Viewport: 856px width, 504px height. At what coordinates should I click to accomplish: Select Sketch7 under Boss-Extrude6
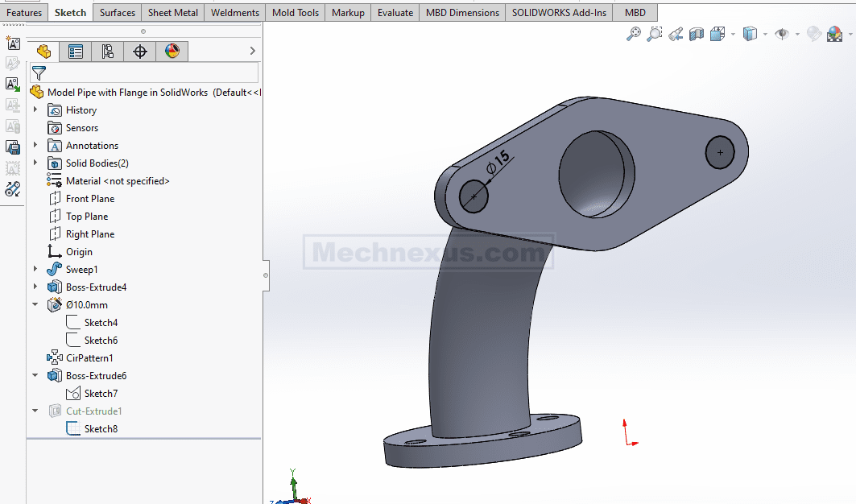pos(101,394)
